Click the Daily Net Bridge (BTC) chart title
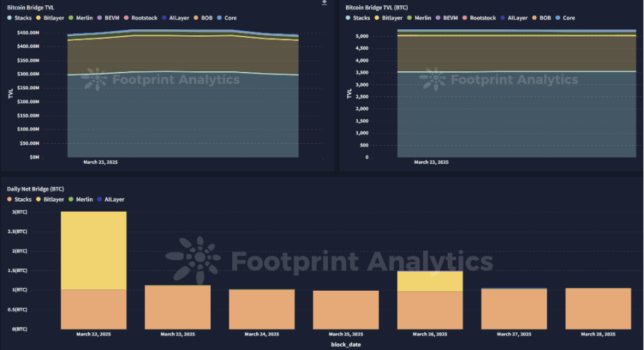Image resolution: width=644 pixels, height=350 pixels. pyautogui.click(x=35, y=189)
